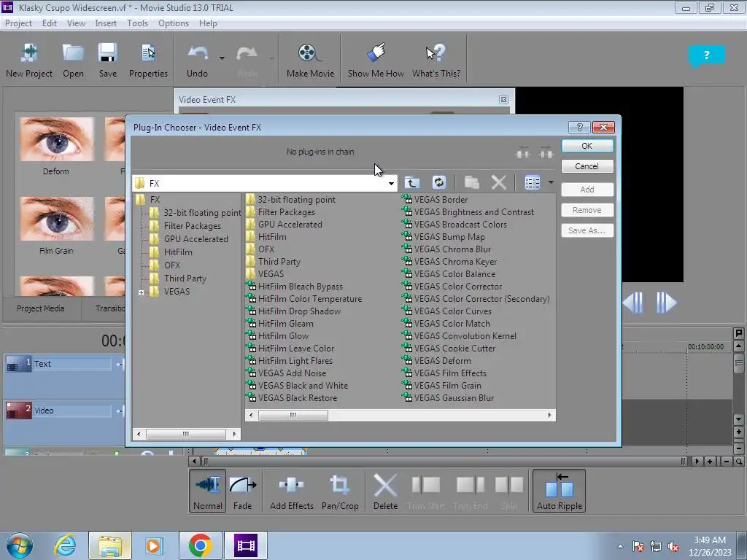
Task: Open the Tools menu
Action: point(137,23)
